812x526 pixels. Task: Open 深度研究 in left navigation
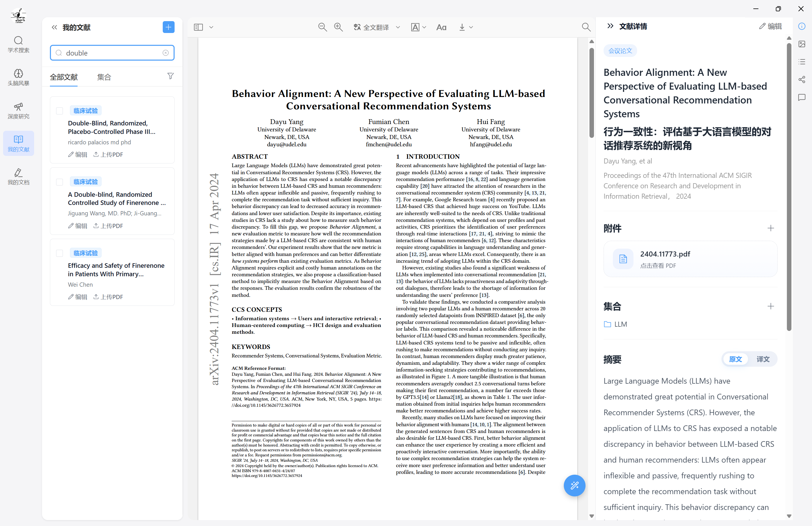tap(18, 110)
